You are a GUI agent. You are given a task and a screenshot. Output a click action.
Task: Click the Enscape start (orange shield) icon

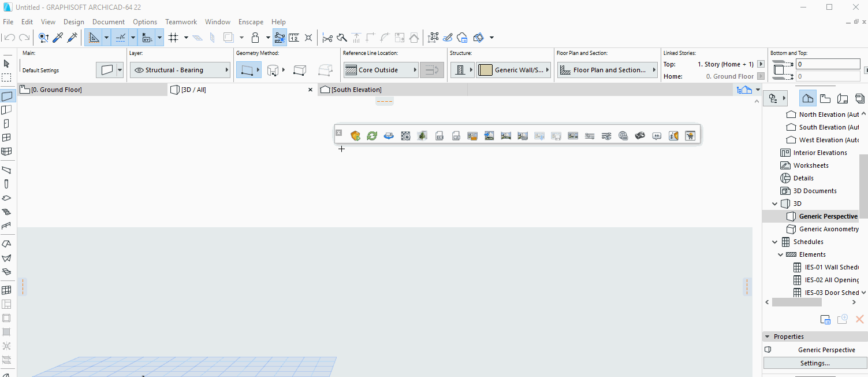point(356,136)
